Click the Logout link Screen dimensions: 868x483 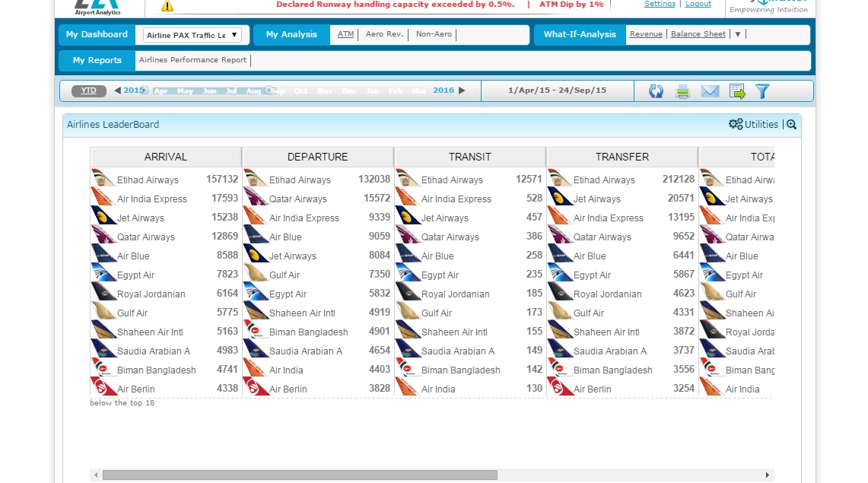click(x=698, y=4)
